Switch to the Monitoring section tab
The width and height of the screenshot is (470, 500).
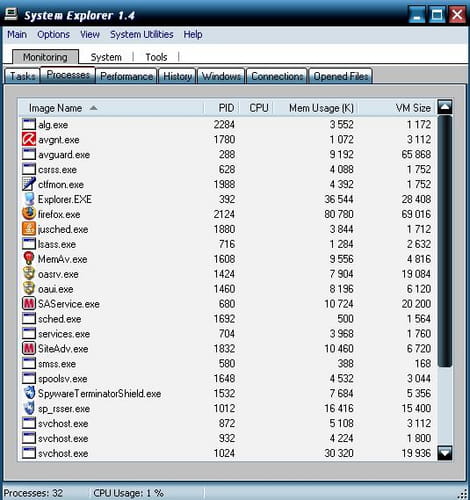coord(45,57)
